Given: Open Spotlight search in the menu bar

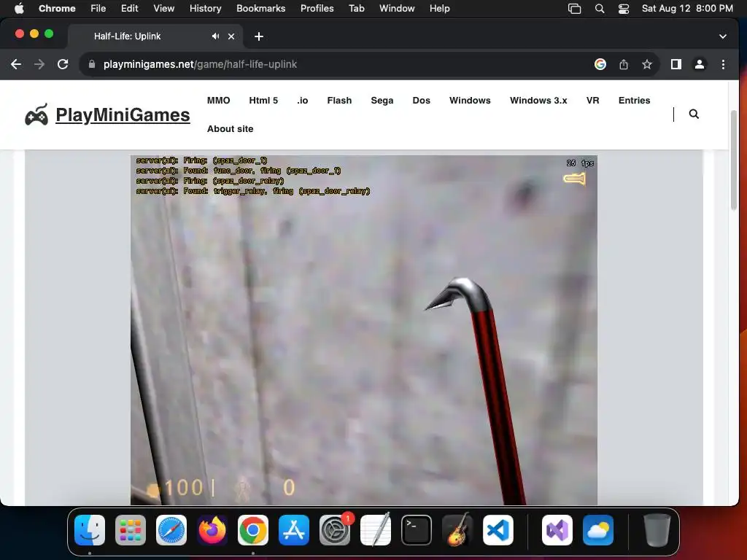Looking at the screenshot, I should click(x=600, y=9).
